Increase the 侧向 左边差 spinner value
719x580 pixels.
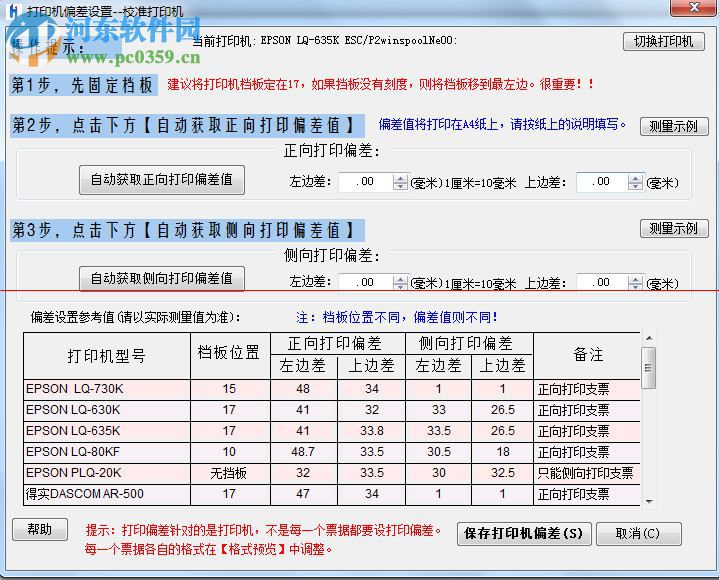400,279
